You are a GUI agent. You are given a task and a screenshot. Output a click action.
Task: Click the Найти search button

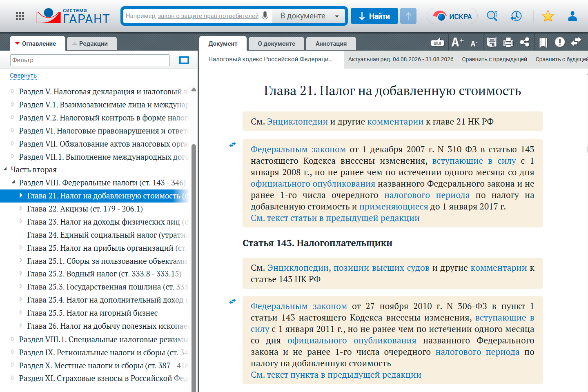(374, 16)
